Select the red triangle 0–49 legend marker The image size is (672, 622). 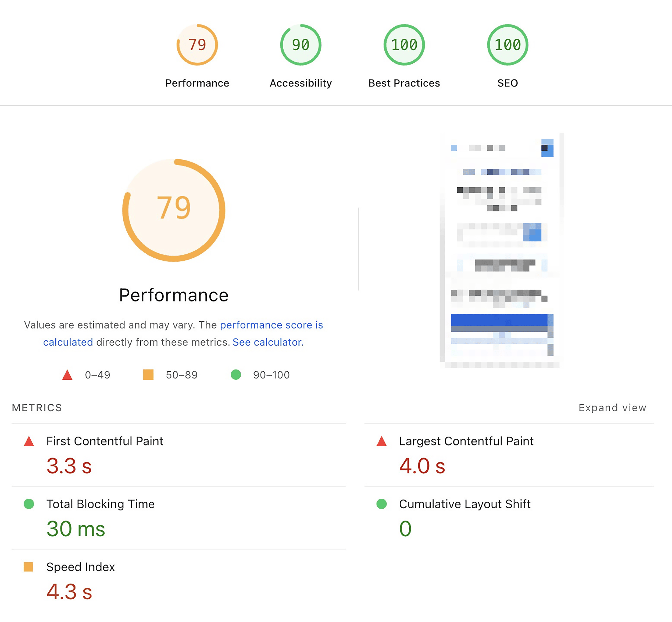67,375
